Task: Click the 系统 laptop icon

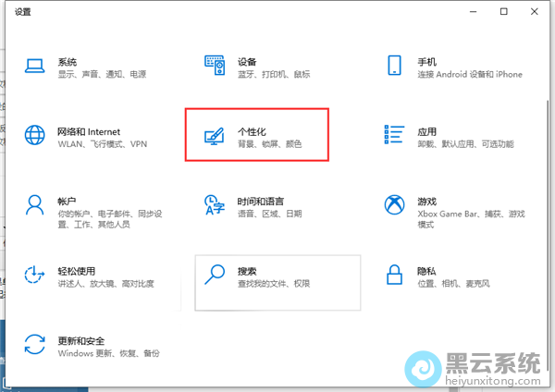Action: pyautogui.click(x=35, y=66)
